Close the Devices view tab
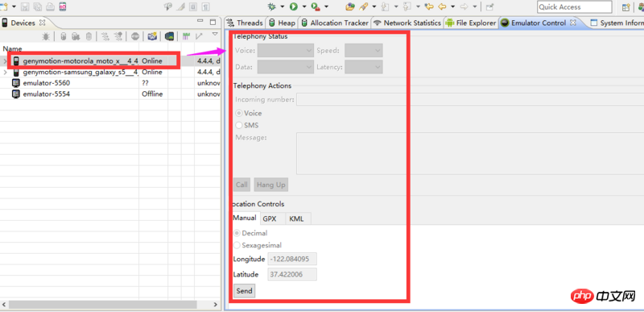The height and width of the screenshot is (312, 644). (43, 23)
